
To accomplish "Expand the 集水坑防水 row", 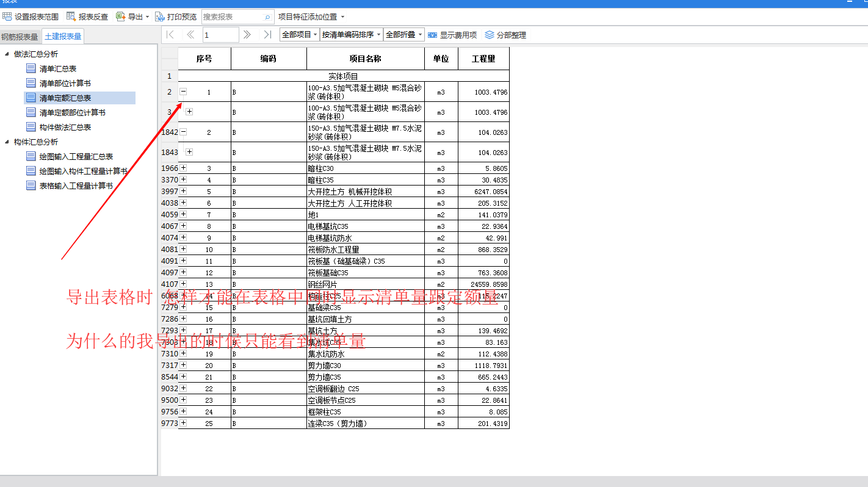I will [x=183, y=353].
